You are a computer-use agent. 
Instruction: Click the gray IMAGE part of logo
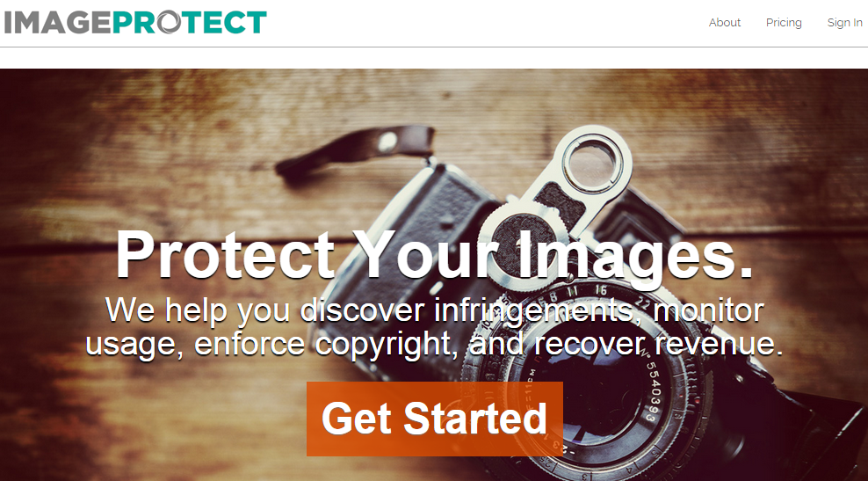(58, 23)
